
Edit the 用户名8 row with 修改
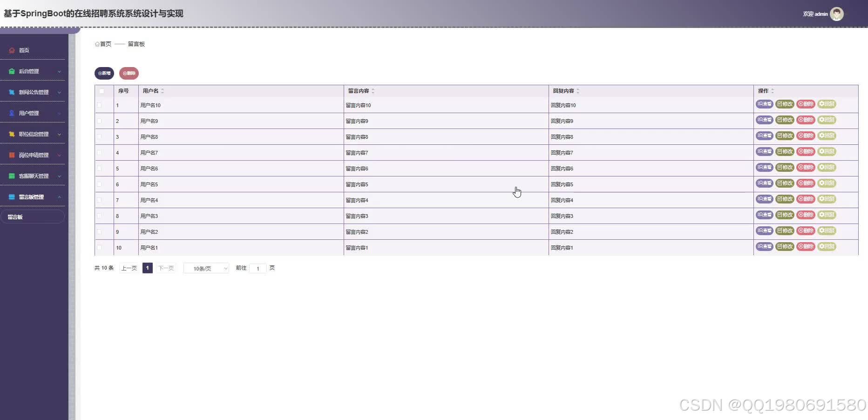click(x=785, y=135)
